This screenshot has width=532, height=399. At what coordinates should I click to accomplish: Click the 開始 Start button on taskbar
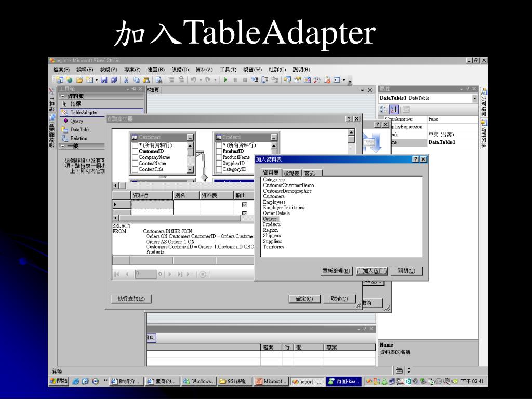pyautogui.click(x=59, y=381)
